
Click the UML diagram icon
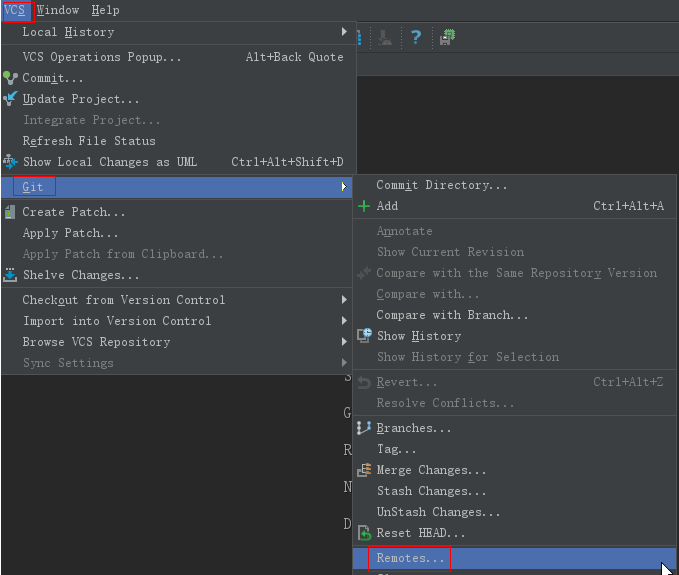coord(10,162)
